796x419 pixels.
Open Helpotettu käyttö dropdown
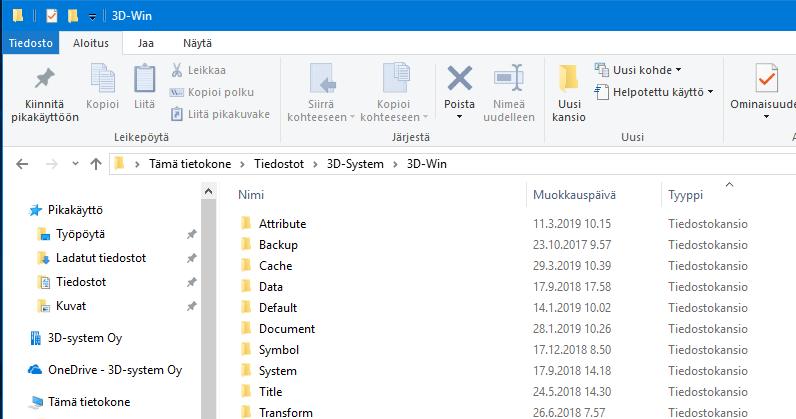654,92
